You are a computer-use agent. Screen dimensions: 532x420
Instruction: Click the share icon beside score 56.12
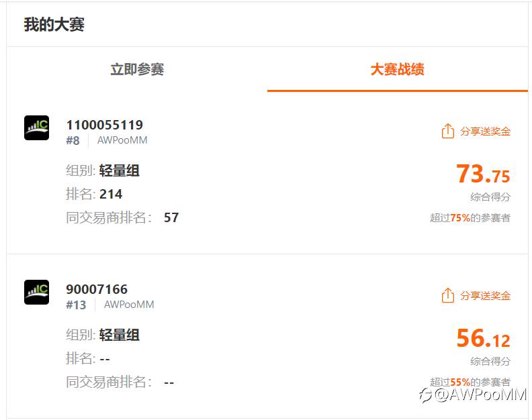click(448, 296)
